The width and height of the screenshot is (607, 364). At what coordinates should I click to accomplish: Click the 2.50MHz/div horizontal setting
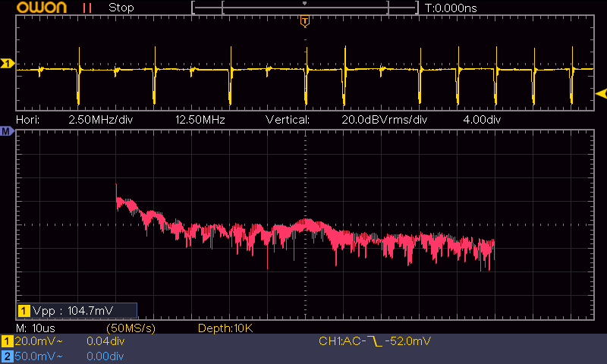[x=101, y=120]
